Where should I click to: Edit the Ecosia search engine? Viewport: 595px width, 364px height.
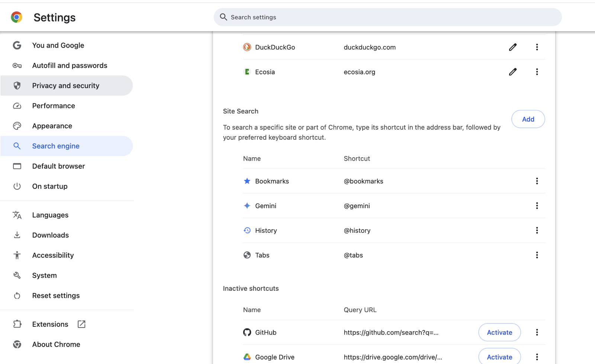pos(513,72)
